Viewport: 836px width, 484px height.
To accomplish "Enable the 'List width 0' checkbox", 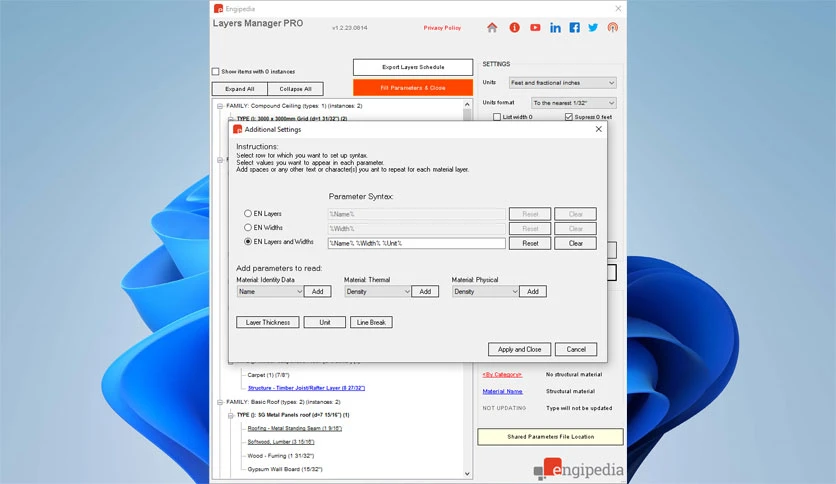I will point(497,117).
